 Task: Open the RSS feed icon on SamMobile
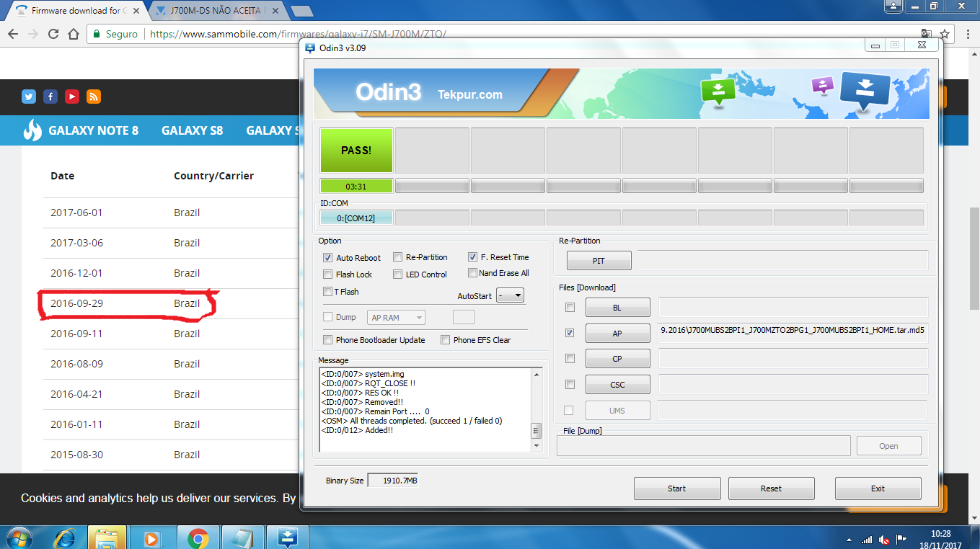(x=94, y=97)
